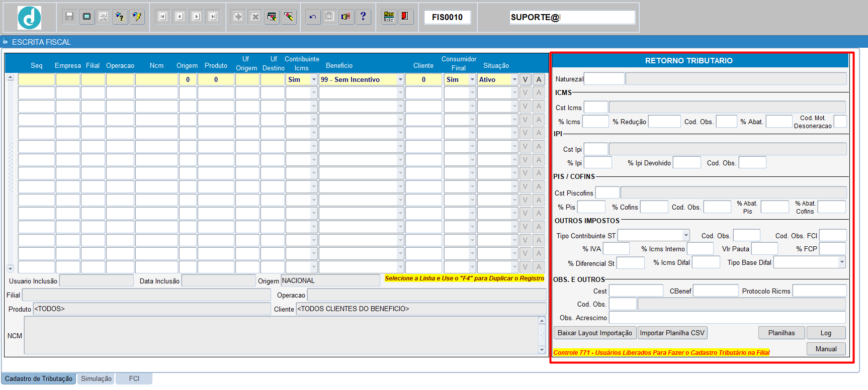Switch to Cadastro de Tributação tab
This screenshot has height=390, width=868.
(39, 378)
